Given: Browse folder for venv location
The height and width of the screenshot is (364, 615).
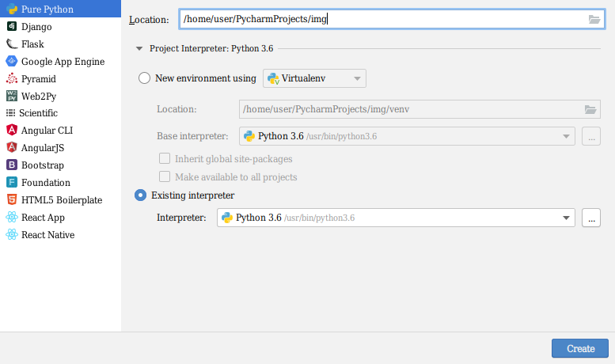Looking at the screenshot, I should [x=590, y=109].
